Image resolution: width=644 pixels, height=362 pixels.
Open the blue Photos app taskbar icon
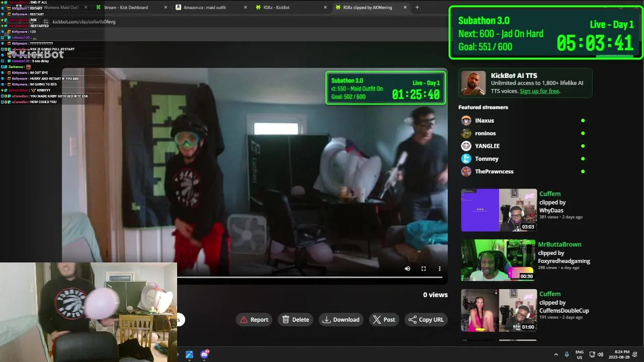click(190, 354)
